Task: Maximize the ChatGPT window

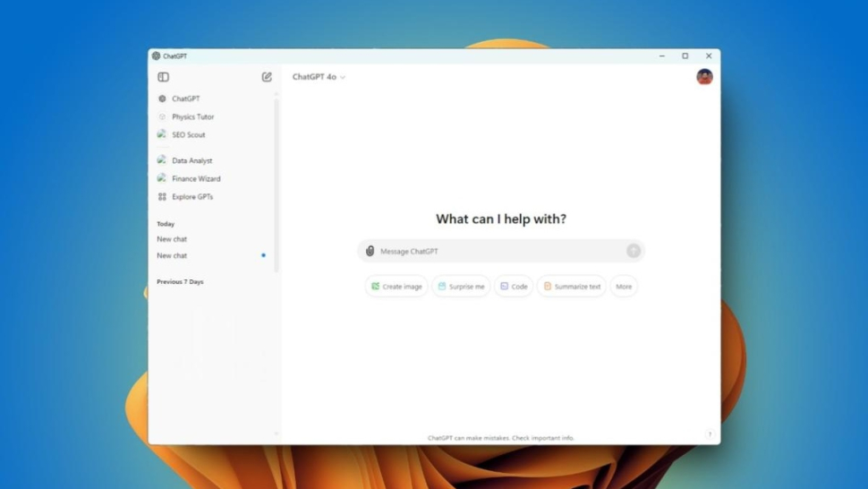Action: (x=685, y=56)
